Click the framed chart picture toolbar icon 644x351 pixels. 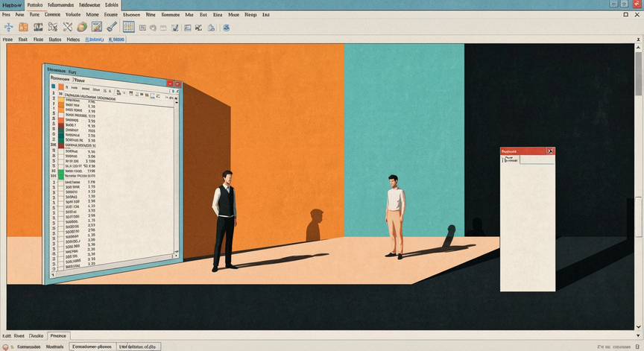coord(96,27)
